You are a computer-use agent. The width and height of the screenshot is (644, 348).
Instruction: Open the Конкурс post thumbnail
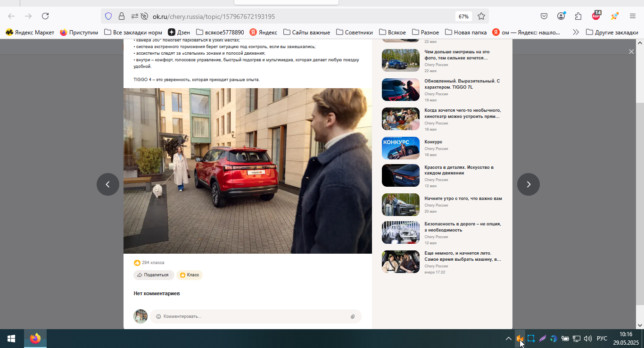[x=401, y=148]
